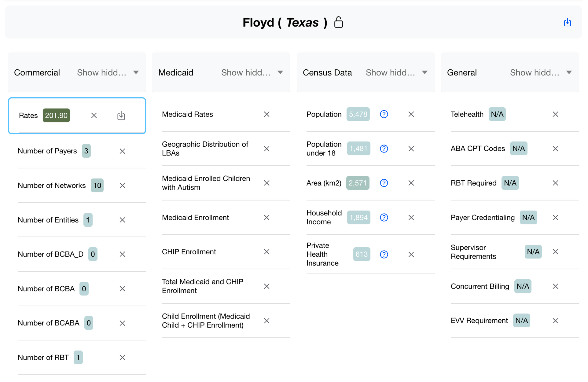Hide the Number of BCABA row

(123, 323)
